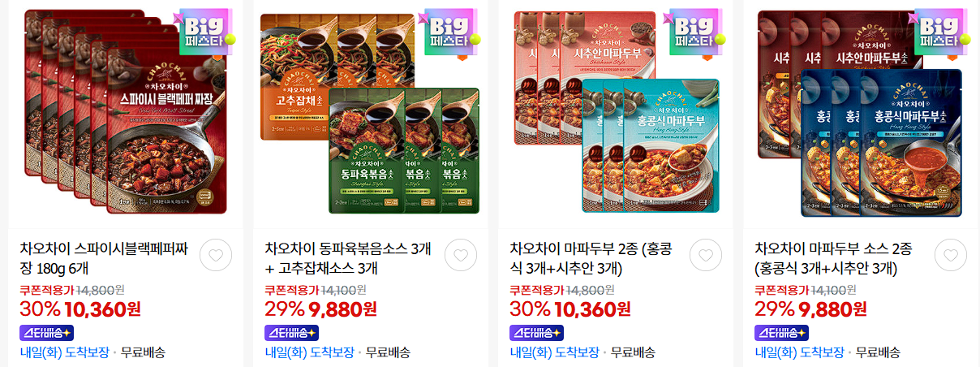
Task: Click 스타배송 badge under 마파두부 소스 2종
Action: (781, 332)
